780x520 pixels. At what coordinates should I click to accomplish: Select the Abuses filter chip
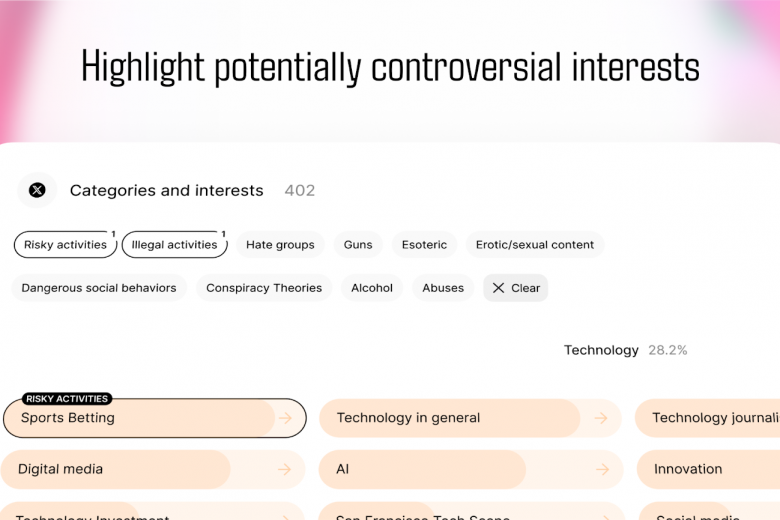coord(443,288)
